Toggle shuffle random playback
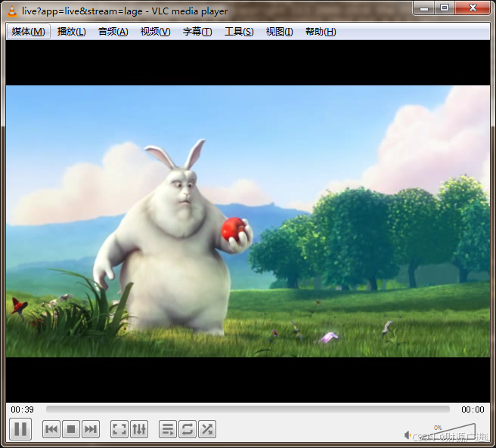Screen dimensions: 496x448 point(207,429)
